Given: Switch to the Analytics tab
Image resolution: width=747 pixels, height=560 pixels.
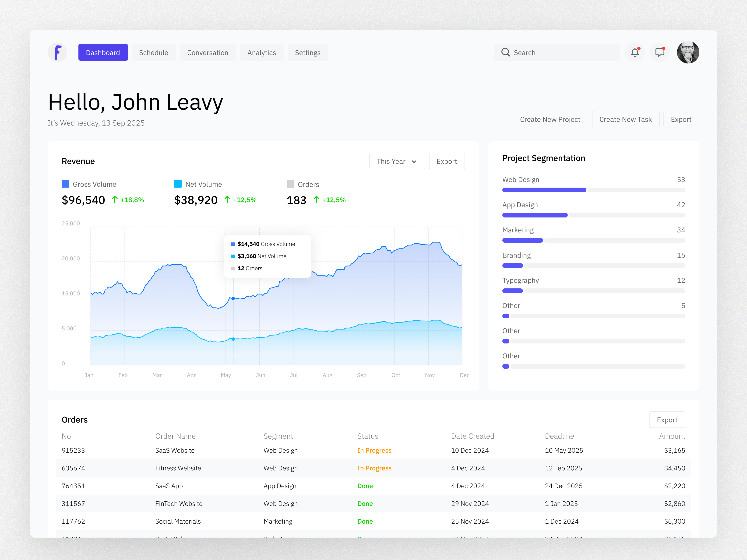Looking at the screenshot, I should 262,52.
